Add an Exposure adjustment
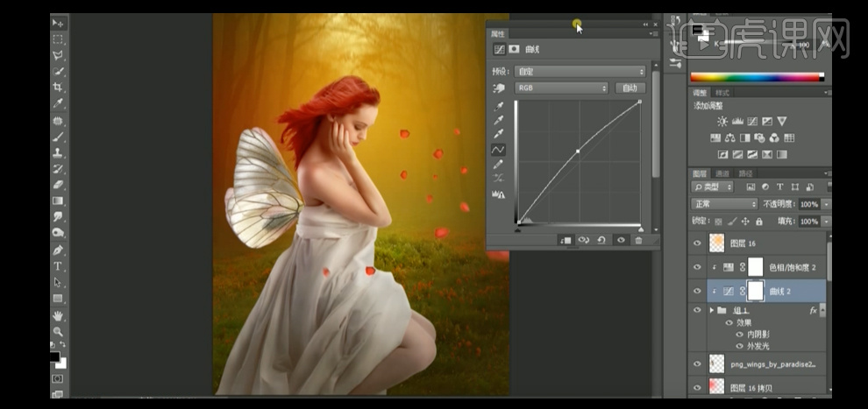Screen dimensions: 868x409 coord(767,121)
